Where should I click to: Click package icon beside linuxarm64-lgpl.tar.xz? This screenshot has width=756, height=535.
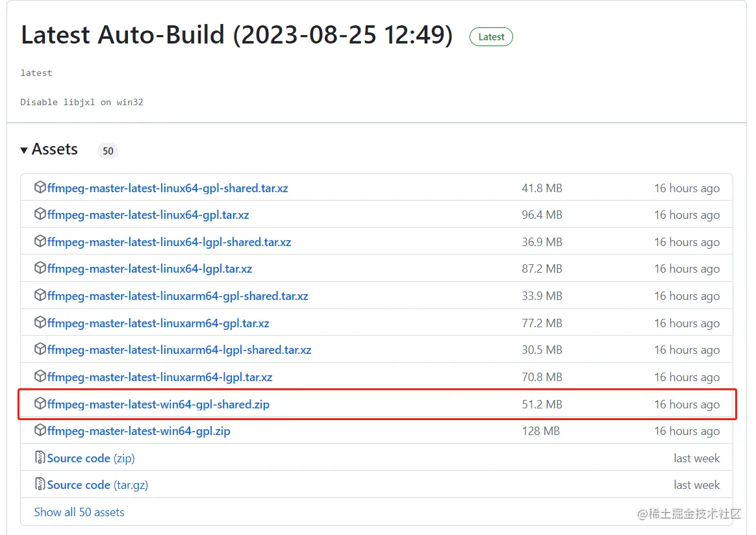pyautogui.click(x=40, y=377)
